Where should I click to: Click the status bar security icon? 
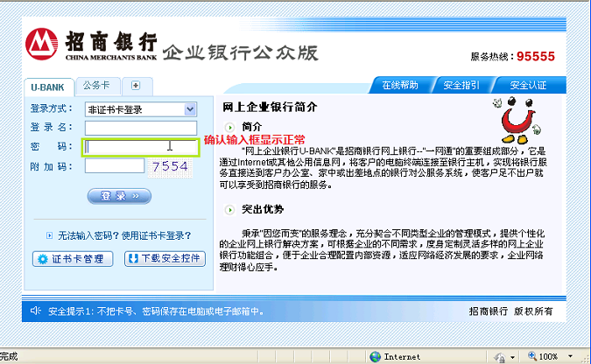tap(500, 356)
